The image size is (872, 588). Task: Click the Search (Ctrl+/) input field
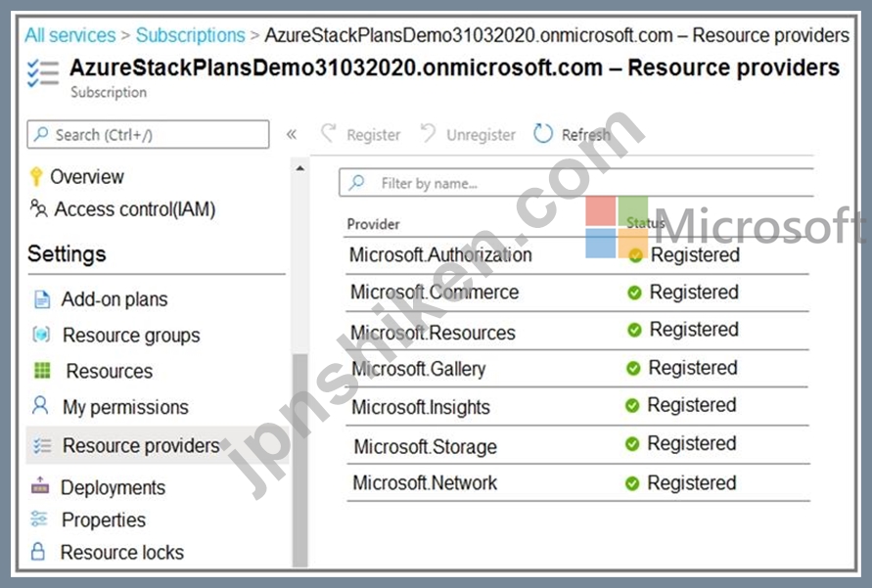[x=148, y=134]
